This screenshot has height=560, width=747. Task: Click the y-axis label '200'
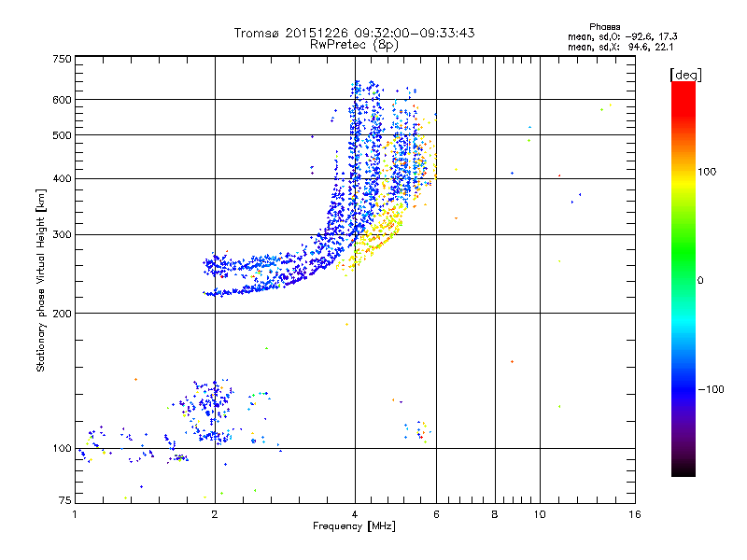62,314
